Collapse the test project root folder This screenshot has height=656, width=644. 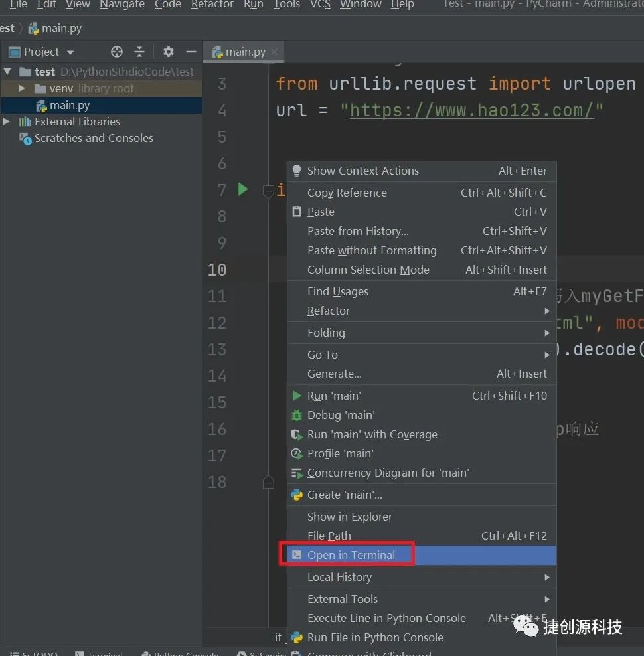point(7,72)
